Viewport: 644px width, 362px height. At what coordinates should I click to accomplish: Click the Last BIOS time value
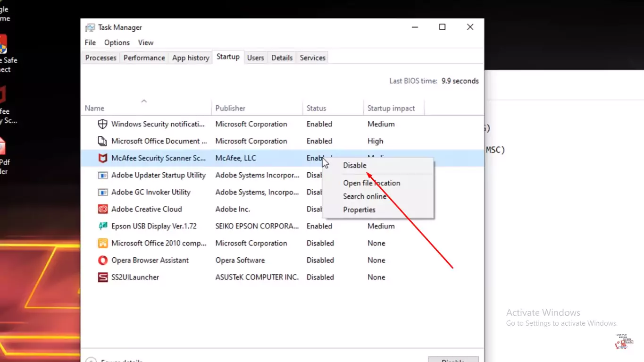coord(460,81)
